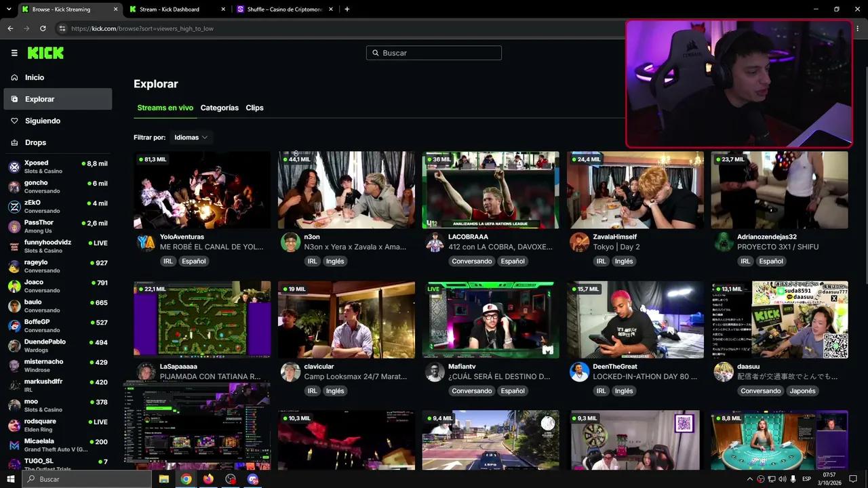Open goncho channel in sidebar list
Screen dimensions: 868x488
(x=58, y=186)
